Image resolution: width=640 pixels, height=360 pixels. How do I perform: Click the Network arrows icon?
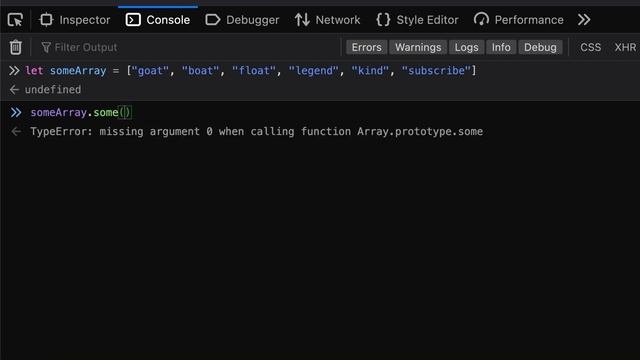pyautogui.click(x=302, y=20)
